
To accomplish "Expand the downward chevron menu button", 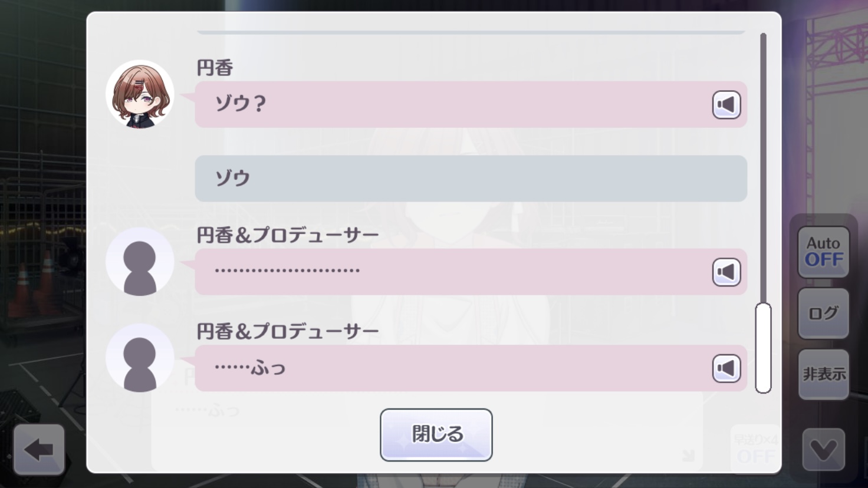I will tap(823, 450).
